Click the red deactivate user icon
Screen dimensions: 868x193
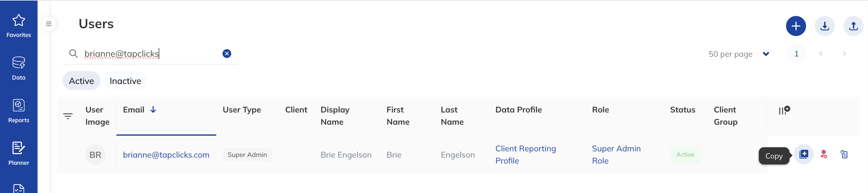pyautogui.click(x=824, y=154)
